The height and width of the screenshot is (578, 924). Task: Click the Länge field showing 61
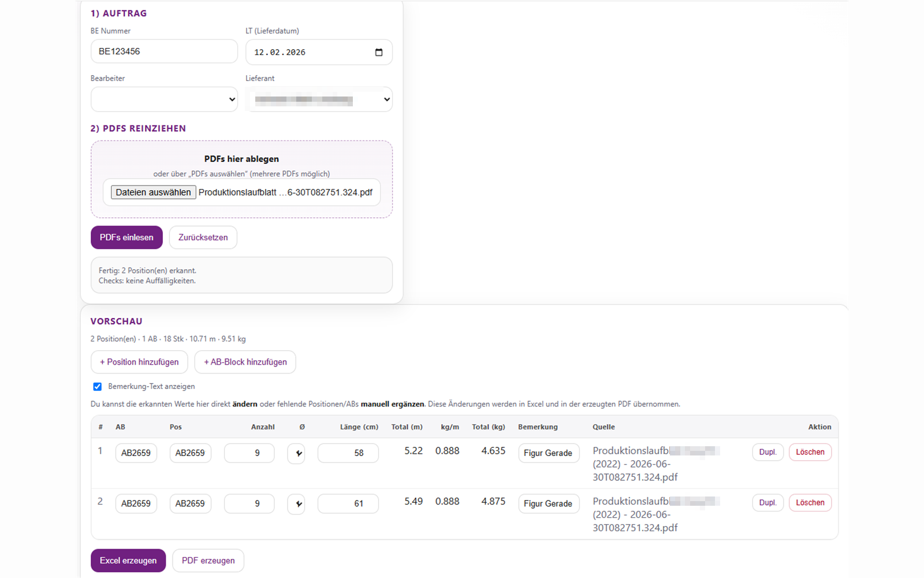click(348, 503)
